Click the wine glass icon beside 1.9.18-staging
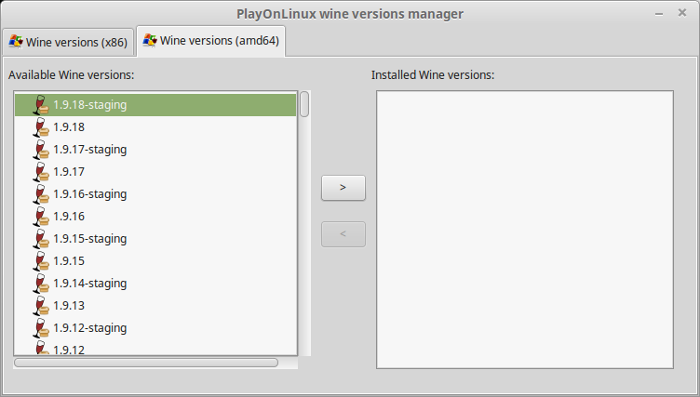 [41, 104]
